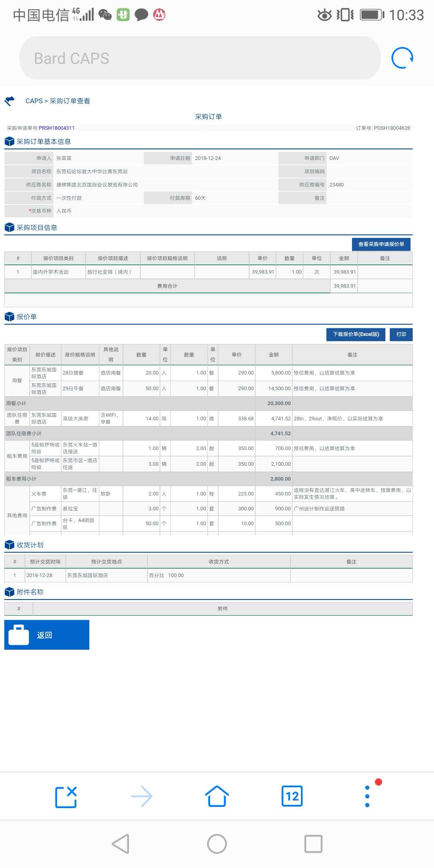Tap the Android home circle button
Viewport: 434px width, 868px height.
[217, 844]
